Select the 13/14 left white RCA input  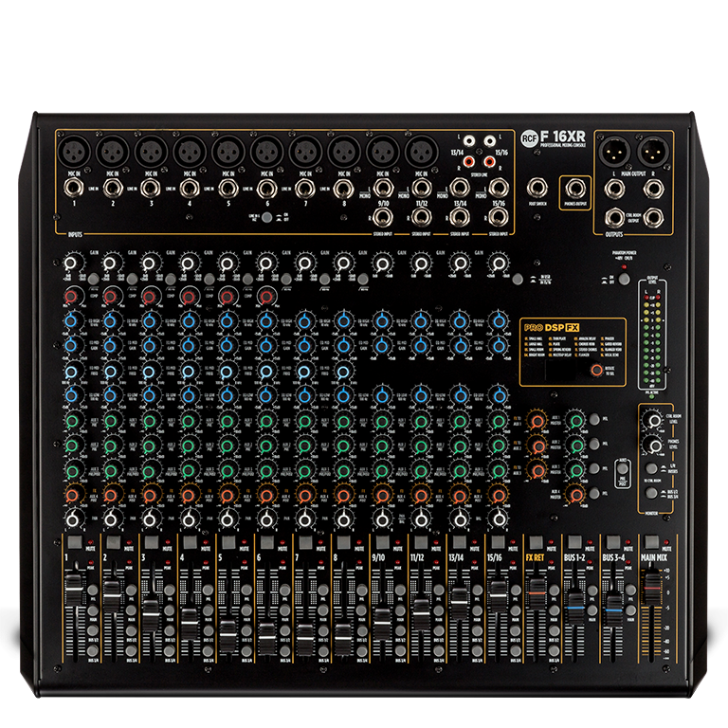click(469, 140)
